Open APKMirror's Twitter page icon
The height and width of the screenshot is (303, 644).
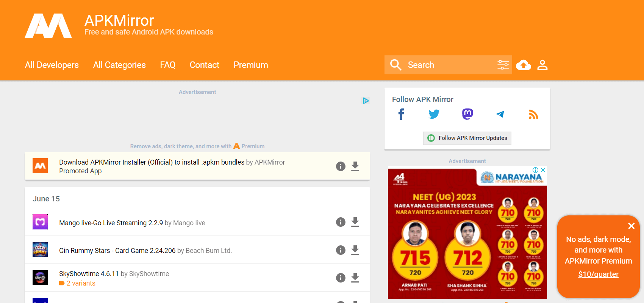(x=434, y=114)
